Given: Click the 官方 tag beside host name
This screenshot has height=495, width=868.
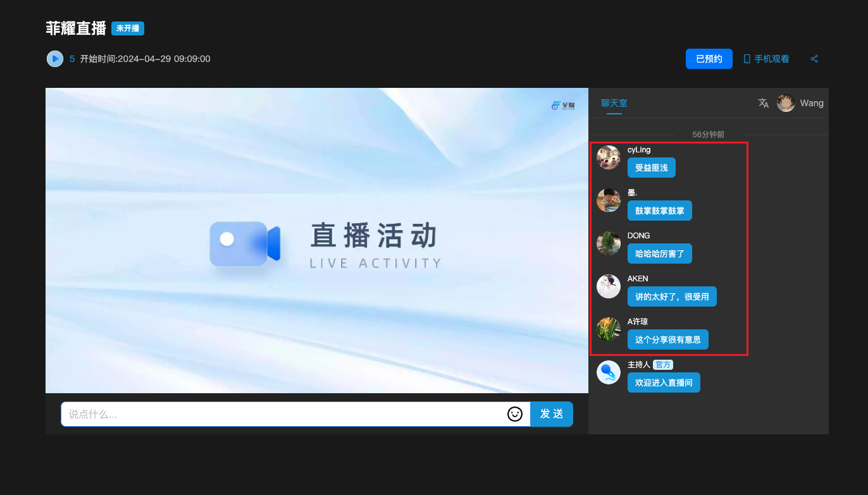Looking at the screenshot, I should click(663, 365).
